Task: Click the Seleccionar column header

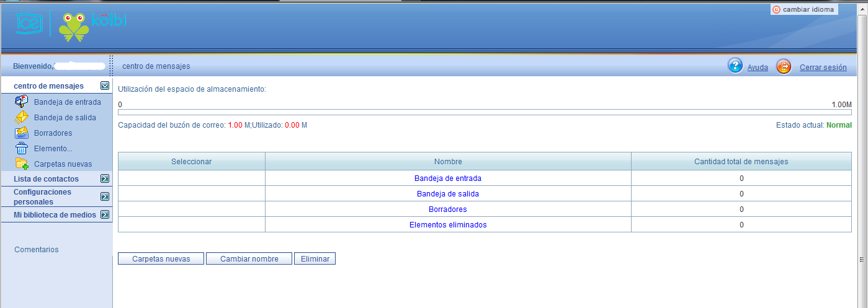Action: (192, 162)
